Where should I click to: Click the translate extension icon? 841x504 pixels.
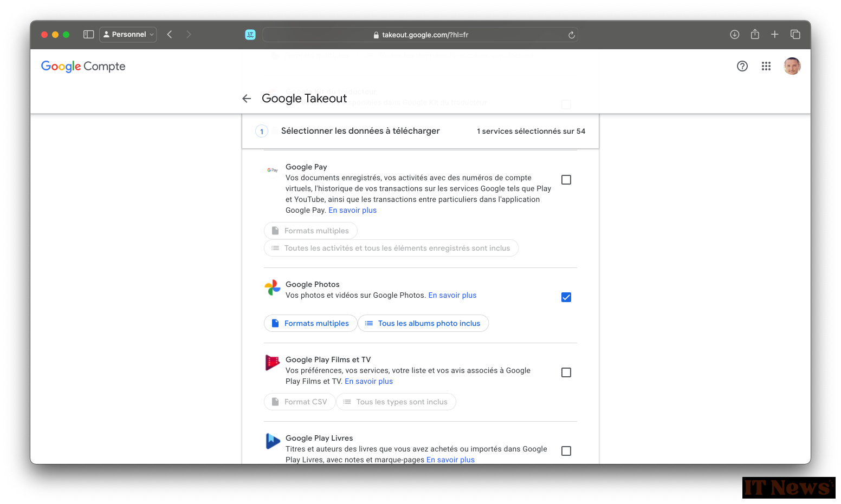coord(250,35)
